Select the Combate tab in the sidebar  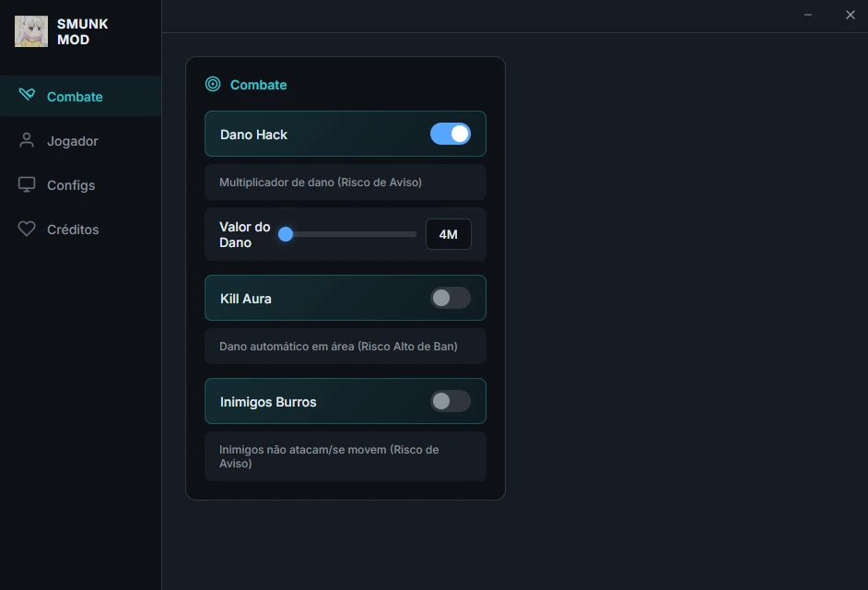pyautogui.click(x=74, y=96)
